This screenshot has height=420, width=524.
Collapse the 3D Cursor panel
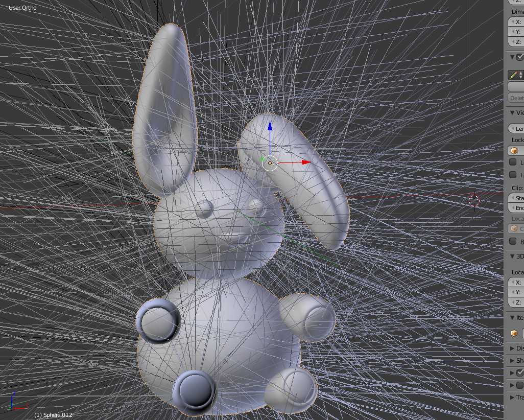point(512,256)
